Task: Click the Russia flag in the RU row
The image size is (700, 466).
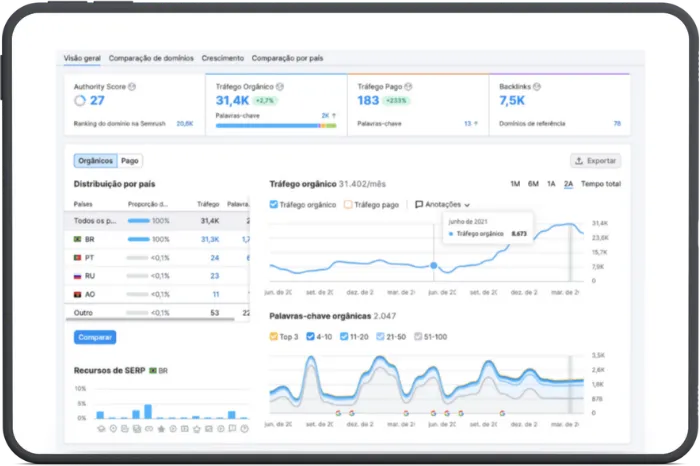Action: click(78, 276)
